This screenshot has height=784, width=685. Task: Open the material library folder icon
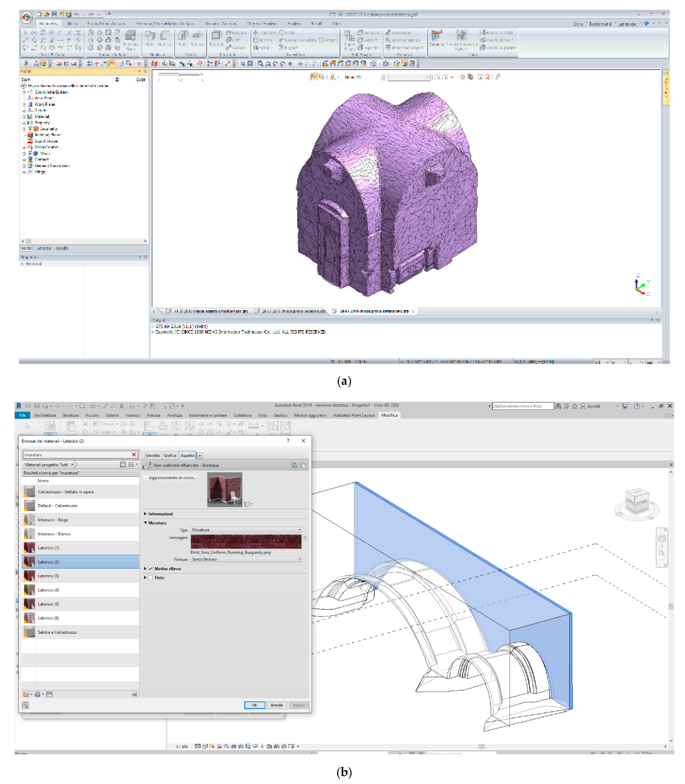26,695
